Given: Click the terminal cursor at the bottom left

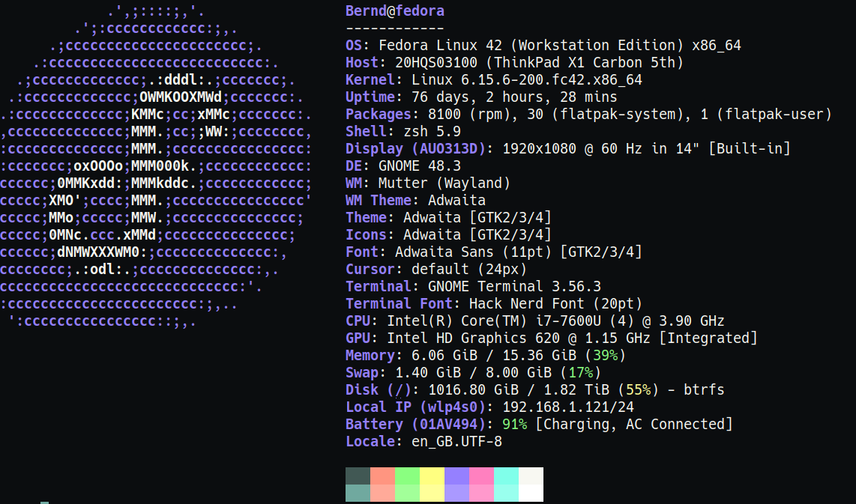Looking at the screenshot, I should tap(45, 502).
